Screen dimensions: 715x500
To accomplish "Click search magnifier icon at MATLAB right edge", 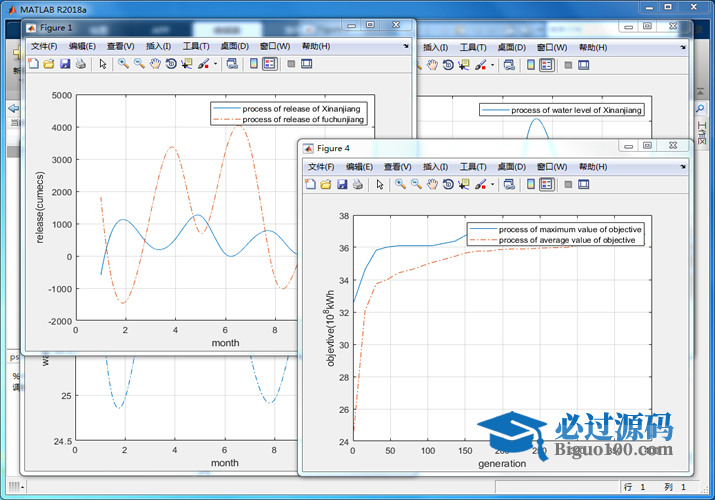I will (x=700, y=109).
